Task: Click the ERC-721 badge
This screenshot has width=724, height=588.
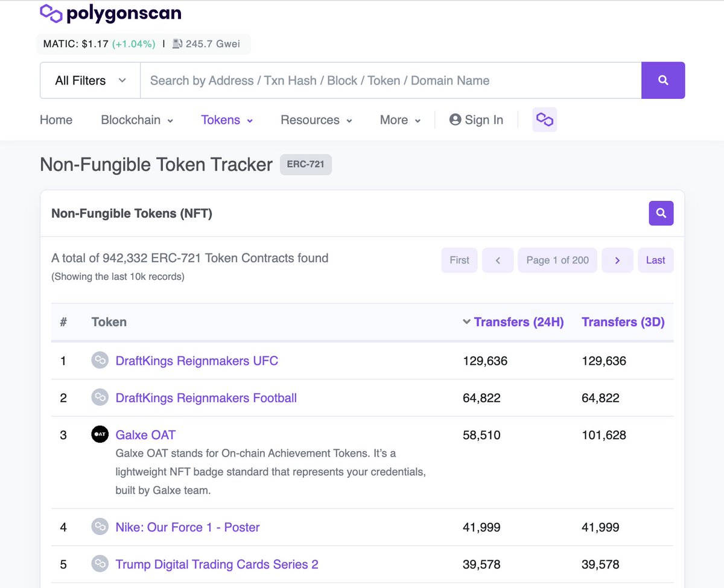Action: 306,164
